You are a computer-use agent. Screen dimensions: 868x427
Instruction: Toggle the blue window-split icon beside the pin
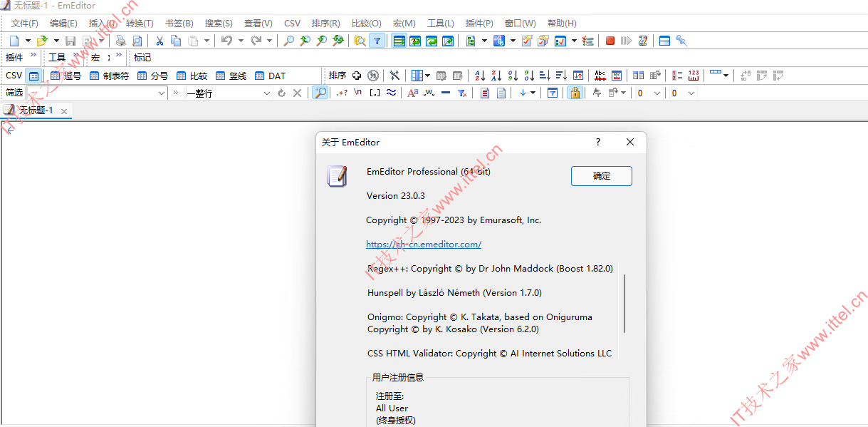click(x=665, y=41)
